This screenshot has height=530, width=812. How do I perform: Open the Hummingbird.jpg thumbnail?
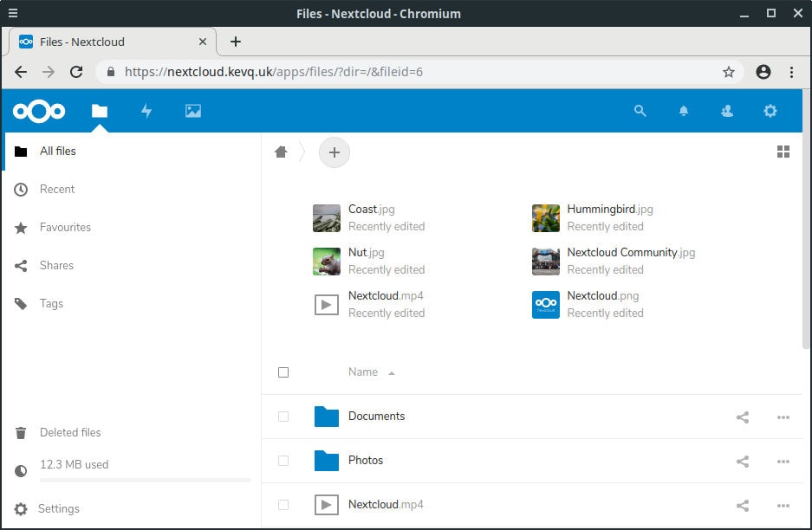click(545, 217)
